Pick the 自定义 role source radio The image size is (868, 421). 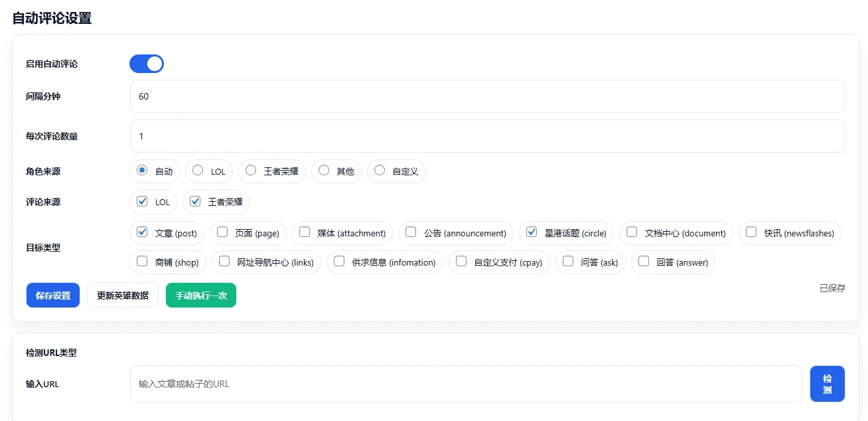380,171
